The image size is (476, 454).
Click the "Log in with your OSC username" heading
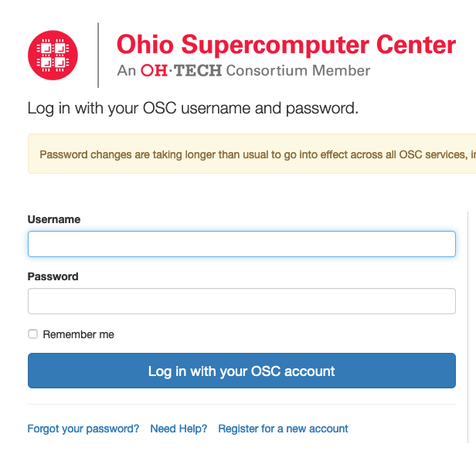click(193, 108)
